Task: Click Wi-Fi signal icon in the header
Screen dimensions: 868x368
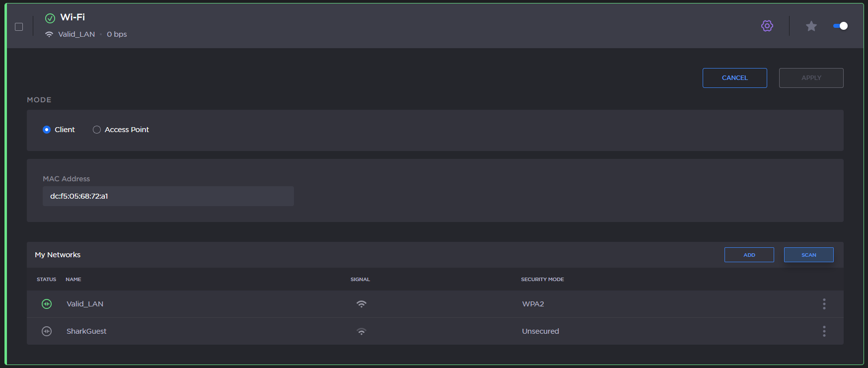Action: click(x=49, y=34)
